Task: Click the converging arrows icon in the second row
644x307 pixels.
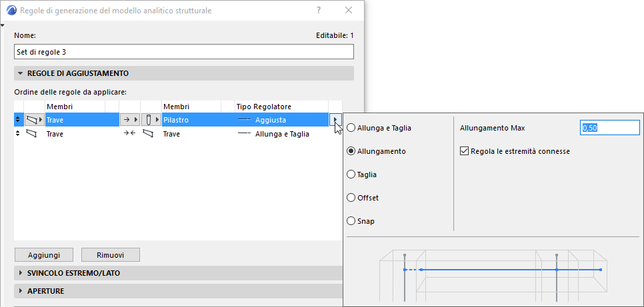Action: point(130,134)
